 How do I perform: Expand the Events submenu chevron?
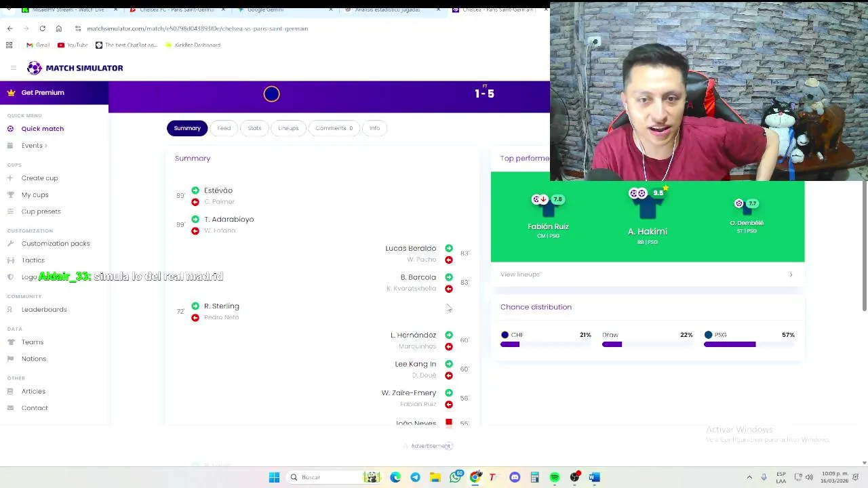(x=45, y=146)
